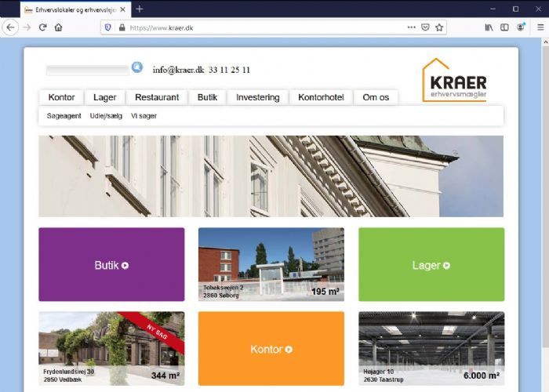Click the play arrow on the Kontor tile
This screenshot has width=549, height=392.
(289, 350)
